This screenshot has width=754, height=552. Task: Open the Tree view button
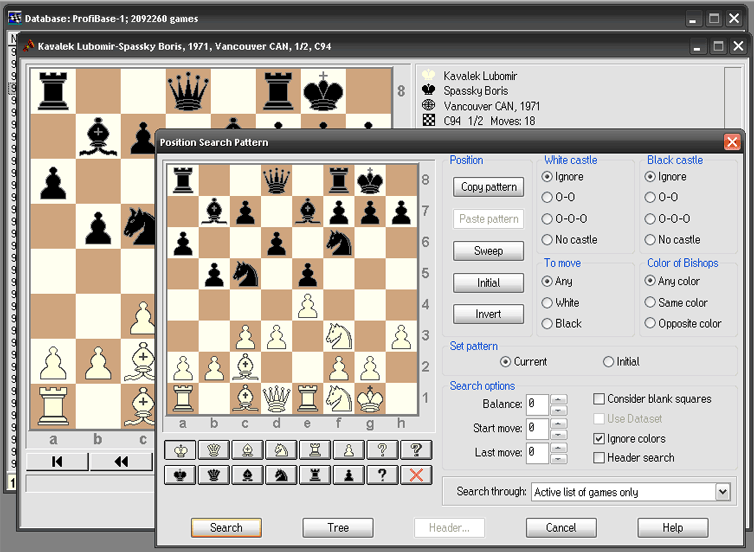pyautogui.click(x=338, y=527)
